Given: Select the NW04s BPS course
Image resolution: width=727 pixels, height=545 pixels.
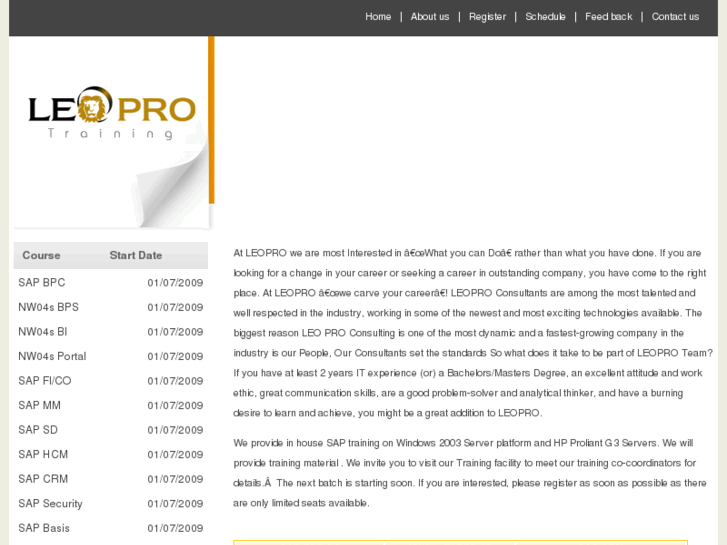Looking at the screenshot, I should click(48, 307).
